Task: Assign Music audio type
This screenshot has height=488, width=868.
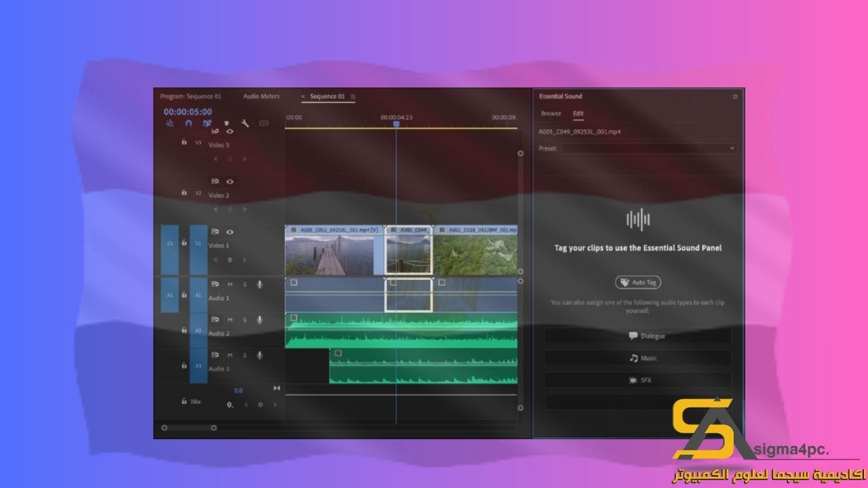Action: (638, 358)
